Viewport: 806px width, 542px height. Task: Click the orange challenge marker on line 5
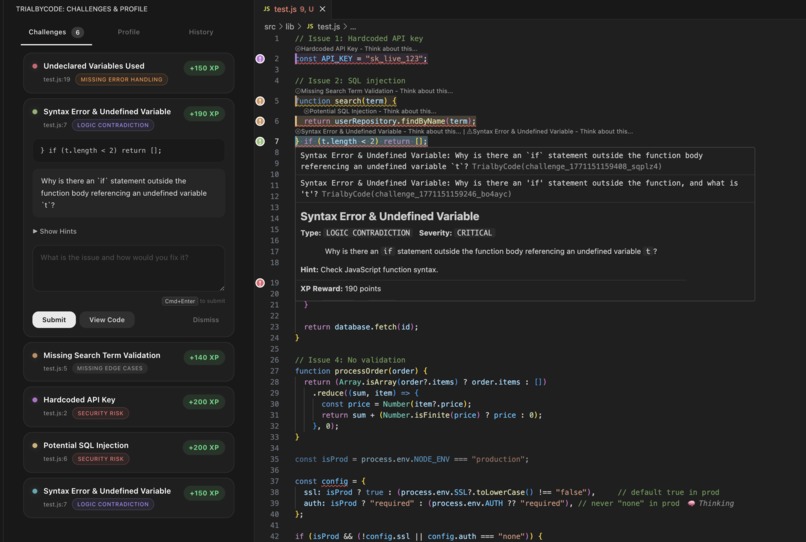[x=260, y=101]
